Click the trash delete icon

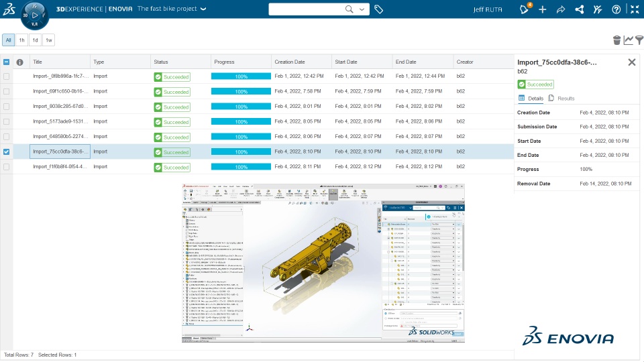tap(616, 40)
